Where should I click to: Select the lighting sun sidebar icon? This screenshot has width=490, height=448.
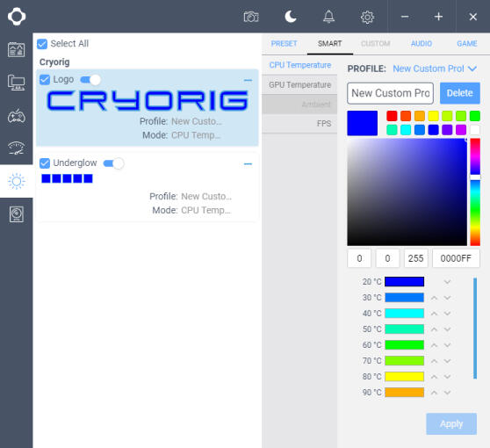(17, 181)
